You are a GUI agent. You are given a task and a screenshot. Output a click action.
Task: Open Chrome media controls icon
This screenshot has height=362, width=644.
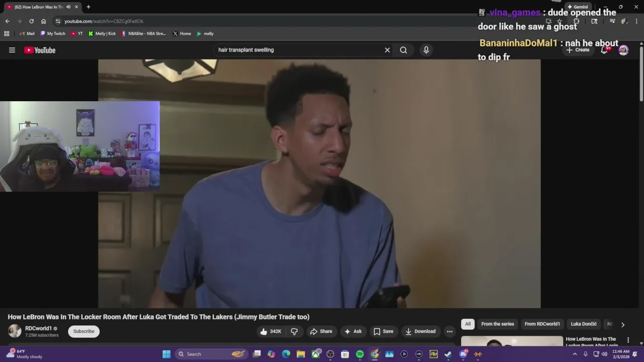[612, 21]
